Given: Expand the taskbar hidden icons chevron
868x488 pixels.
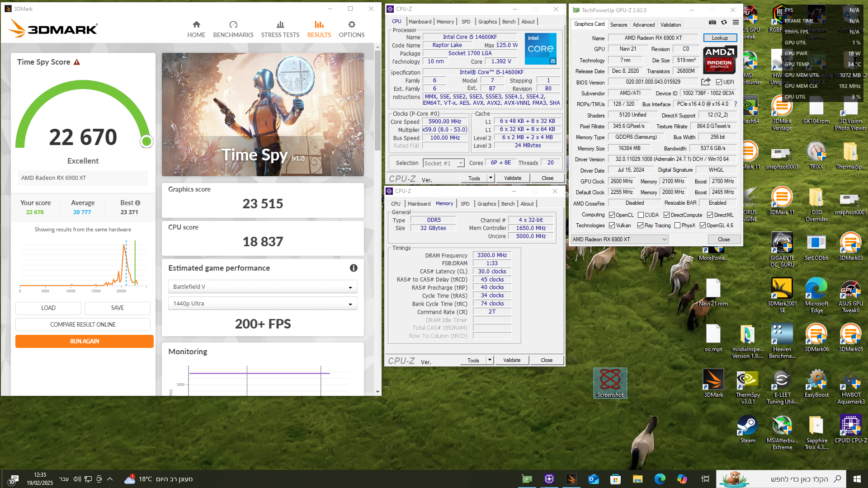Looking at the screenshot, I should (110, 479).
